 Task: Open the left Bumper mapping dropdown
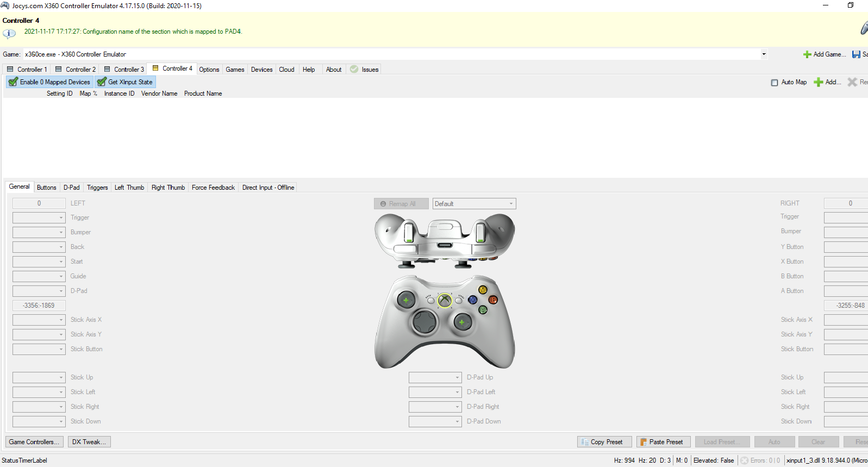click(x=39, y=232)
